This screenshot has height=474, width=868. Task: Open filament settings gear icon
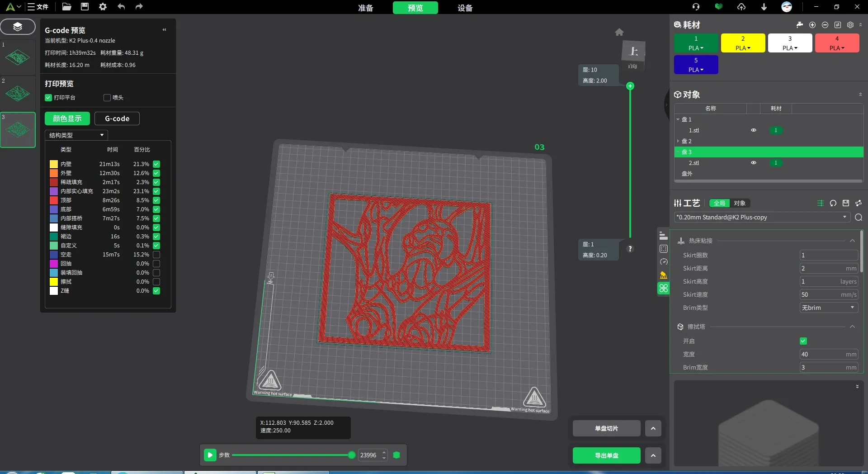point(850,25)
